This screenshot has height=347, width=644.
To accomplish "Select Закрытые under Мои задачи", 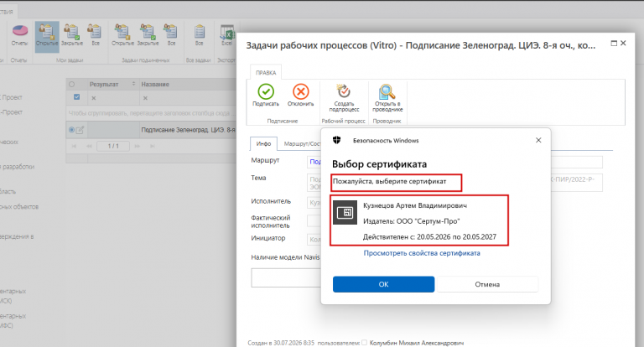I will pos(72,35).
